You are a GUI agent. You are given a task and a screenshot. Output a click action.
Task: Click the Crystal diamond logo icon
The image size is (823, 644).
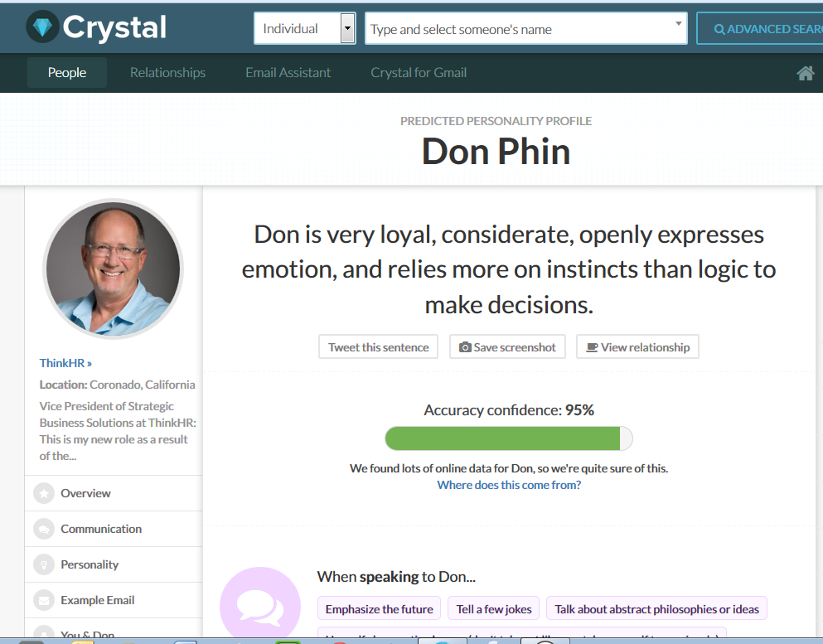pyautogui.click(x=41, y=27)
